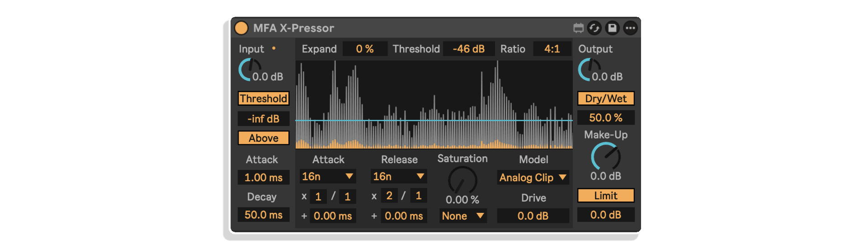The height and width of the screenshot is (249, 868).
Task: Click the Saturation 0.00 % value
Action: coord(462,200)
